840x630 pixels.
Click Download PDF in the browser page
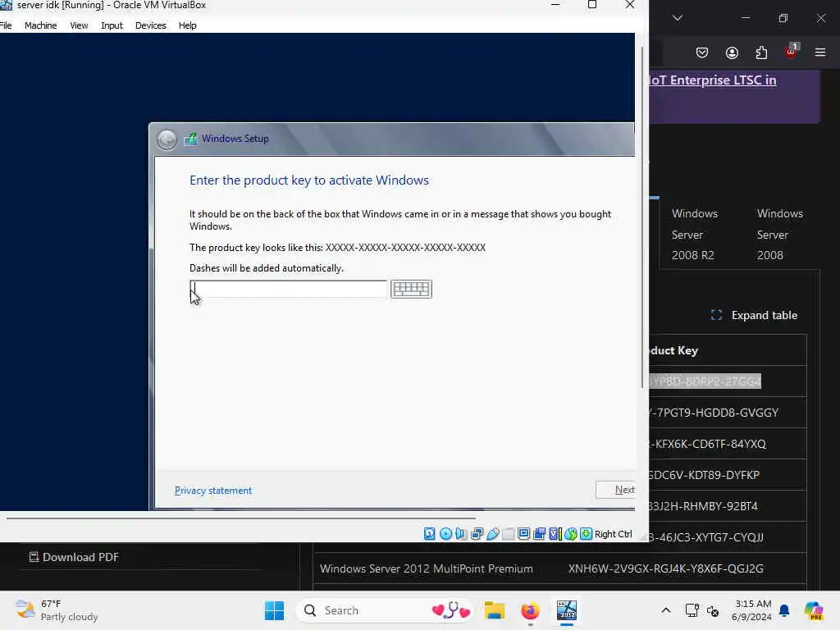[74, 557]
